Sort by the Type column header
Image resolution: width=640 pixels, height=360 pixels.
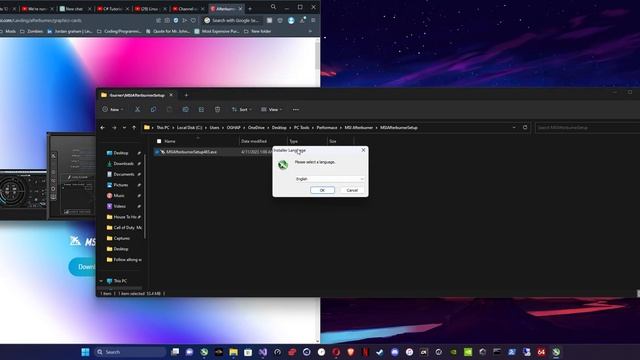[x=293, y=141]
